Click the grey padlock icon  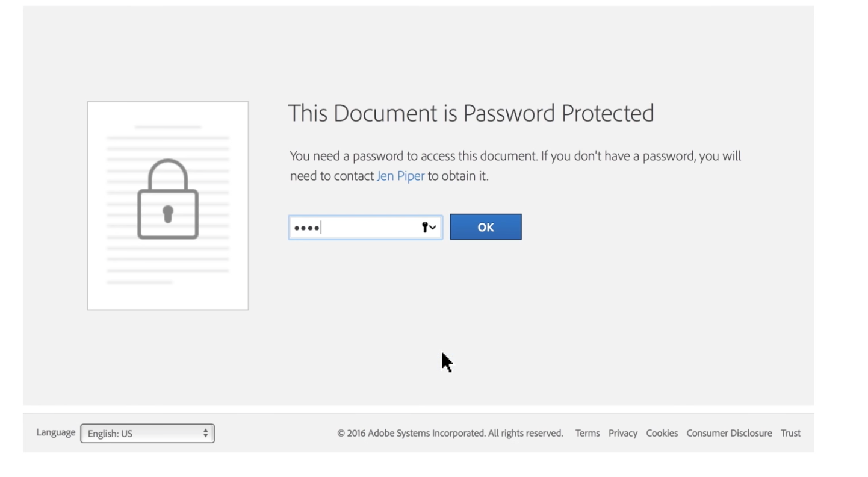coord(168,199)
